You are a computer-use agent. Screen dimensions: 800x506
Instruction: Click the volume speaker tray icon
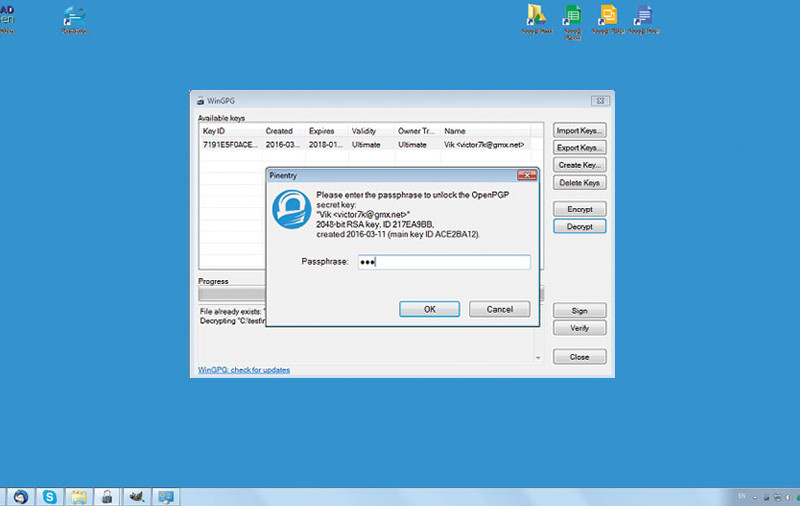[788, 497]
